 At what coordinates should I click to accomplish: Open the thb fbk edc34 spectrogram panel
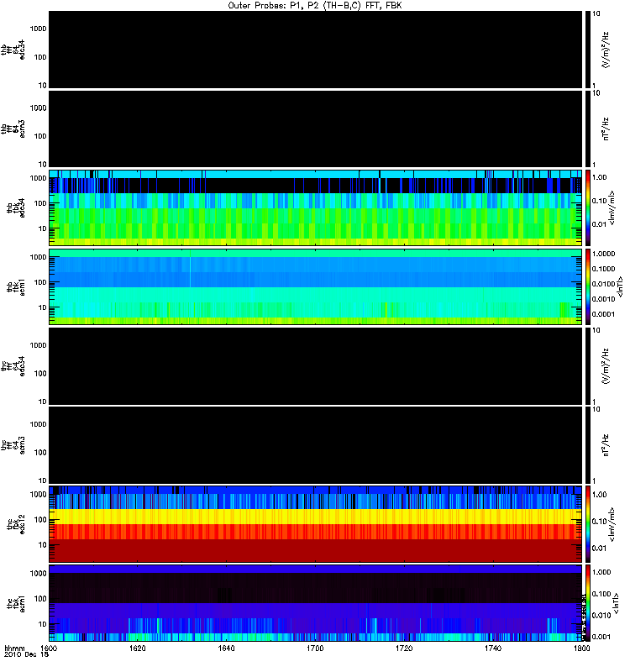pyautogui.click(x=316, y=207)
